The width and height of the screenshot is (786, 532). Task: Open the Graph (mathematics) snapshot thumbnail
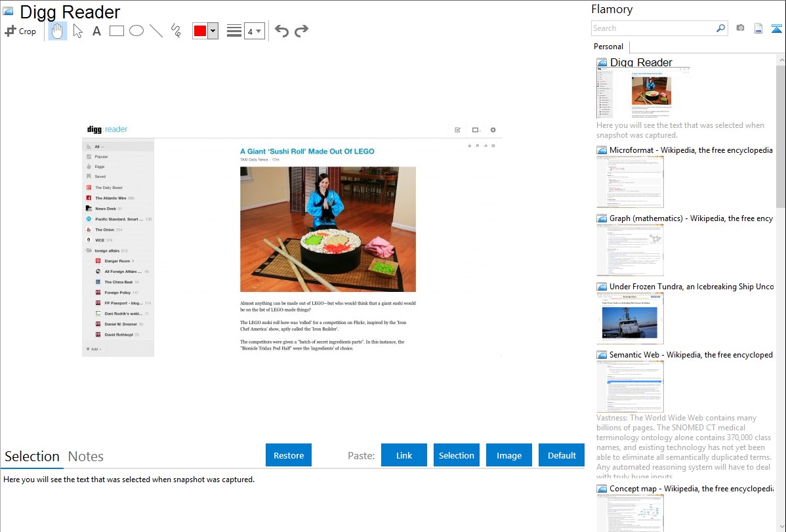pyautogui.click(x=630, y=250)
